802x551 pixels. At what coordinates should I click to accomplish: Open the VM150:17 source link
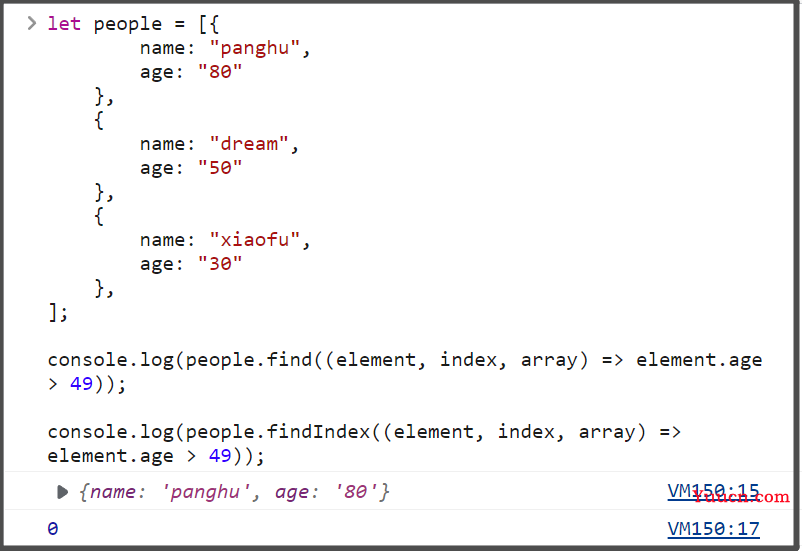tap(713, 528)
